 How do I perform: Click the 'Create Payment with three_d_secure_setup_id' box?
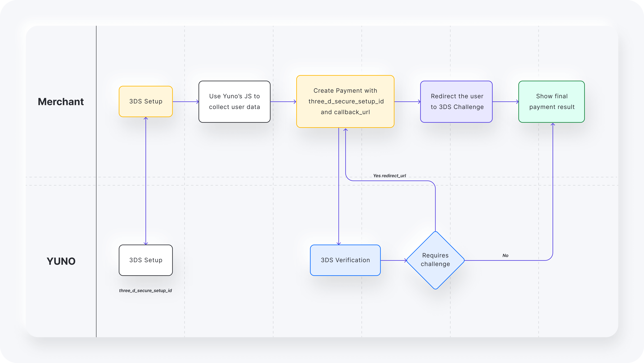pos(345,101)
